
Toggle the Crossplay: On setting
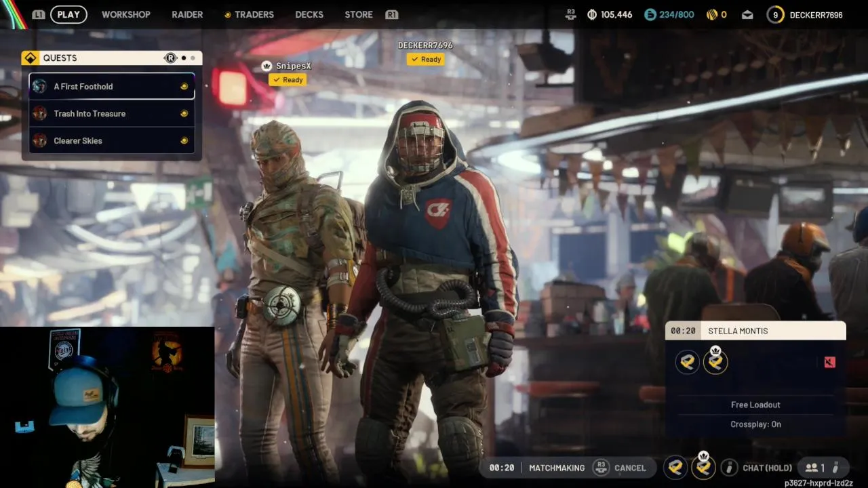coord(755,424)
